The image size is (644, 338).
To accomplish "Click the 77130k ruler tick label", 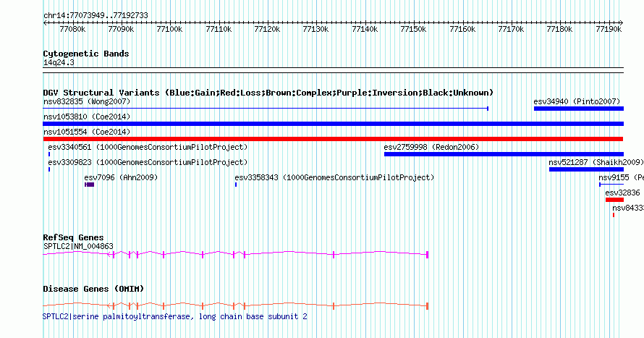I will pos(315,29).
